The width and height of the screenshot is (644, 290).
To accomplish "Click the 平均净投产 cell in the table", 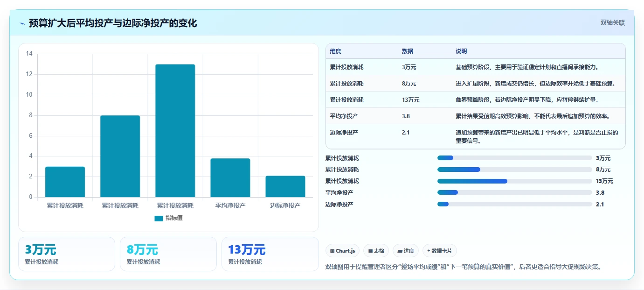I will (x=344, y=116).
